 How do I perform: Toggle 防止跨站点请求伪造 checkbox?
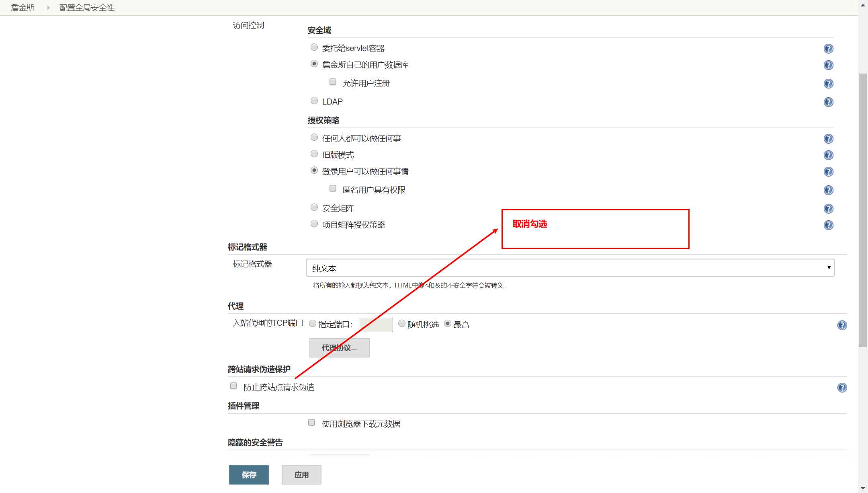point(233,386)
